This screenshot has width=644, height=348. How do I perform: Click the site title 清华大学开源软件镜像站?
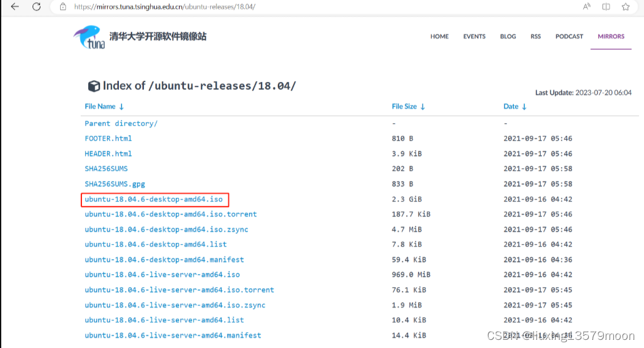click(158, 36)
